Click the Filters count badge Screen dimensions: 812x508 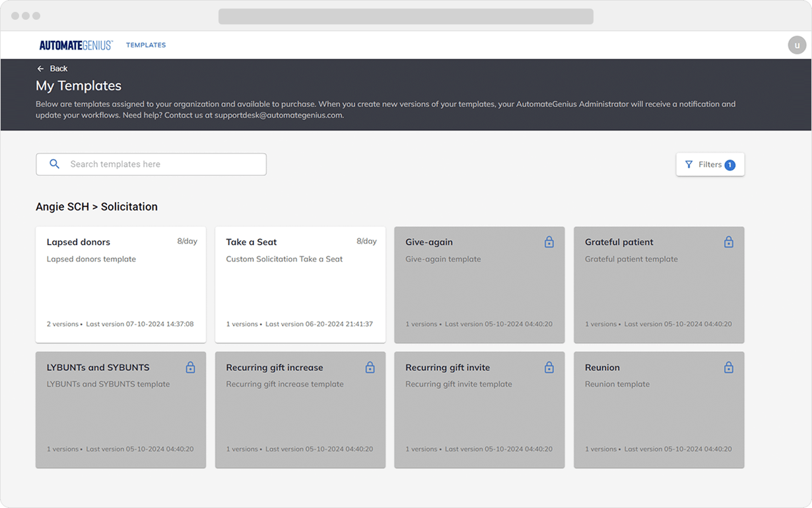pyautogui.click(x=729, y=165)
